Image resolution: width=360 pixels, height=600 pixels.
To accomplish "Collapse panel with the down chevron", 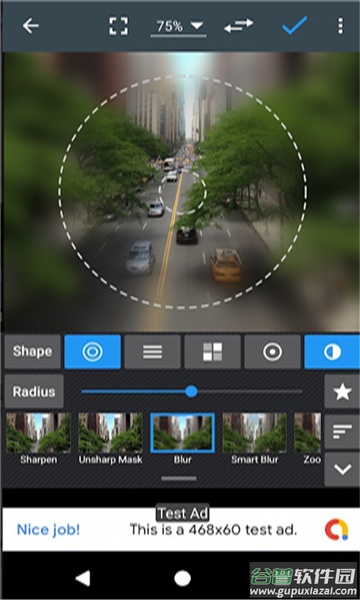I will [342, 469].
